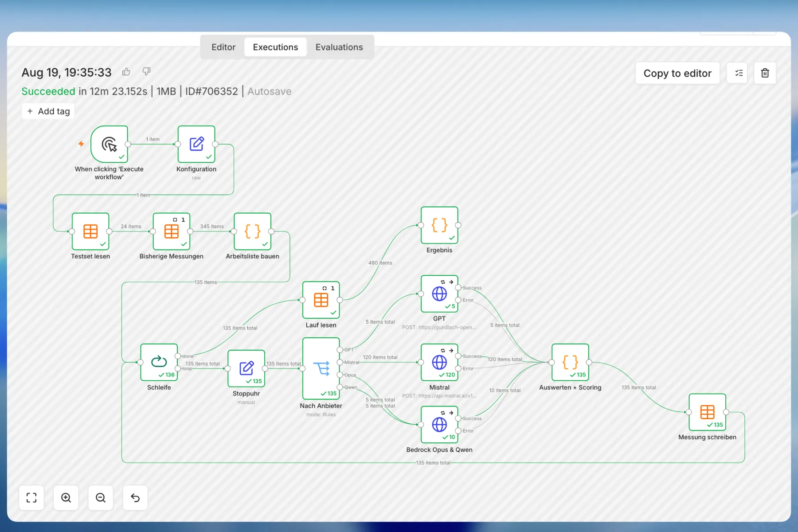Select the Testset lesen table node

pyautogui.click(x=90, y=231)
